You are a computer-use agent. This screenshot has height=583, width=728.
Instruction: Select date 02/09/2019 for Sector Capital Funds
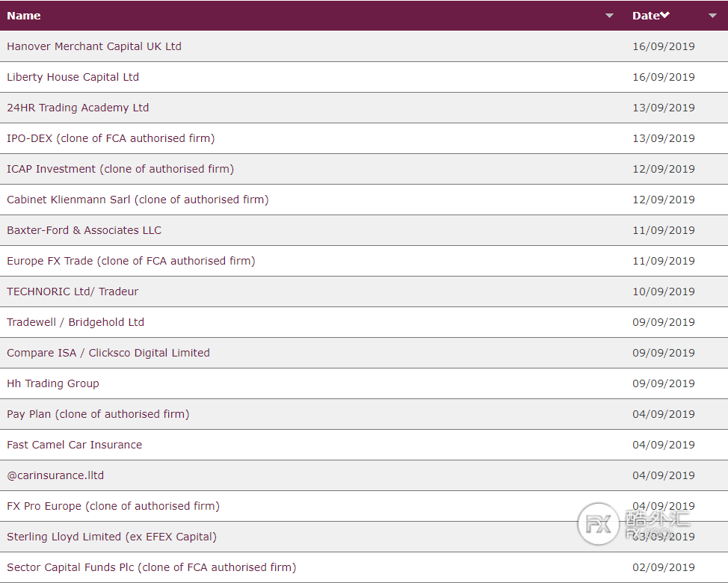point(664,567)
